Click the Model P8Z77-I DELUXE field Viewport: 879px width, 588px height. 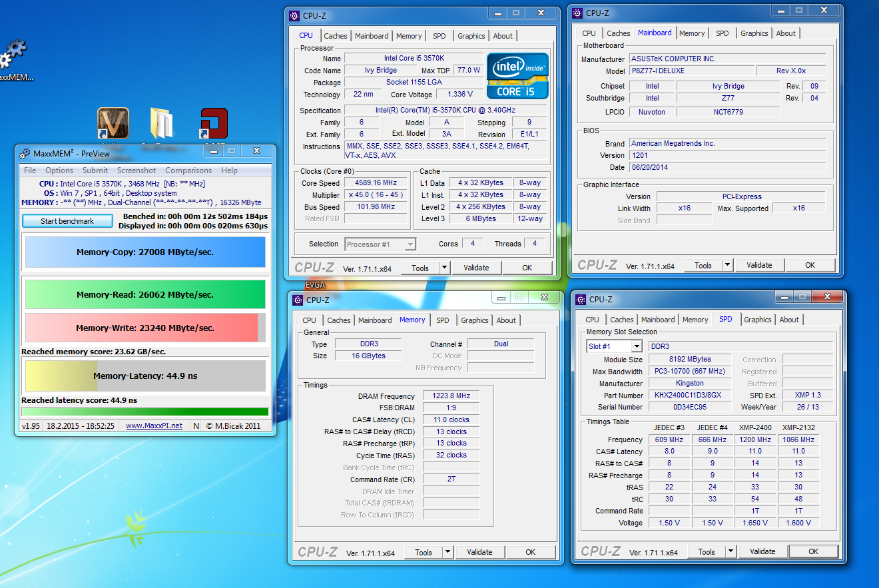(x=692, y=71)
